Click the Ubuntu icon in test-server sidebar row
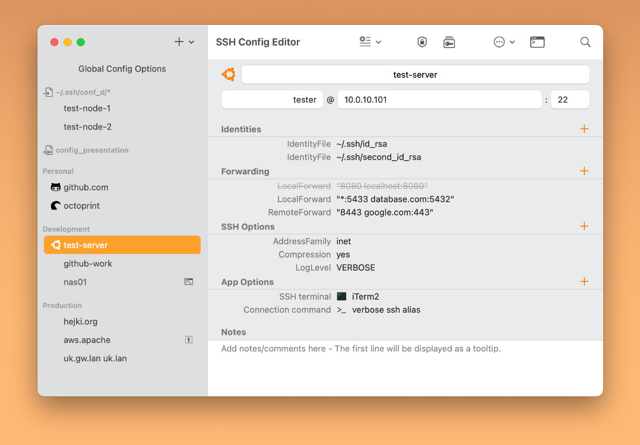 [x=56, y=245]
